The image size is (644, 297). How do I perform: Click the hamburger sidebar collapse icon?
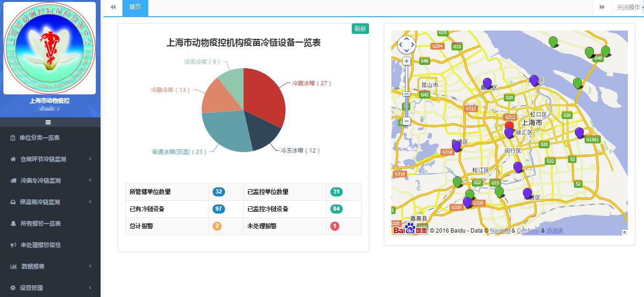[x=48, y=123]
